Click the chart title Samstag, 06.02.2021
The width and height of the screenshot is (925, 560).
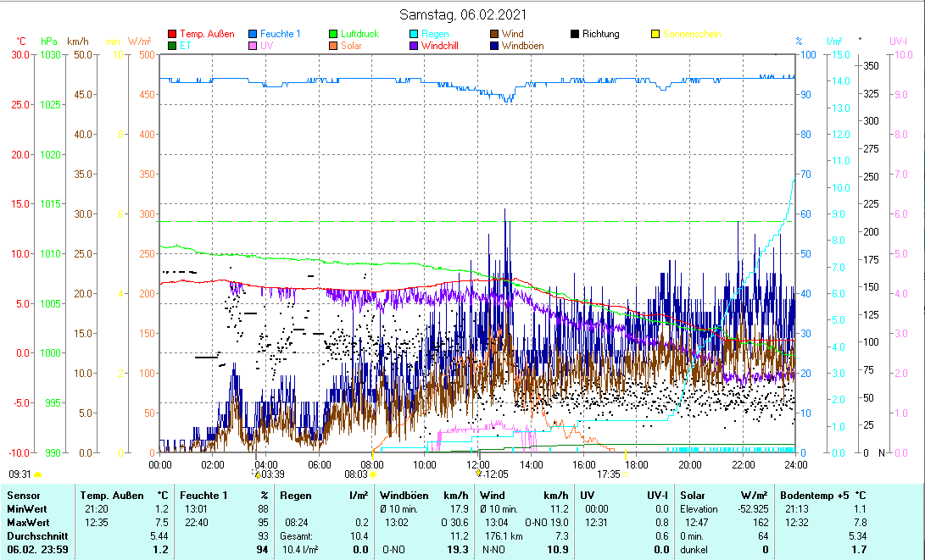(463, 14)
